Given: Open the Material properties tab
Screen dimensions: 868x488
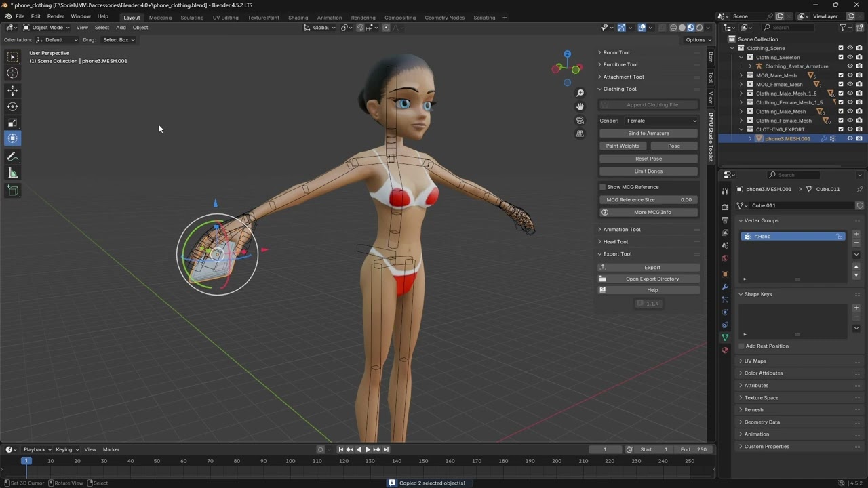Looking at the screenshot, I should (725, 350).
